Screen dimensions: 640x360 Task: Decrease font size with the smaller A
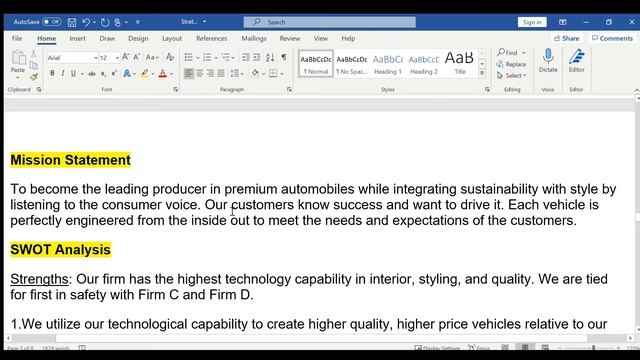(137, 57)
